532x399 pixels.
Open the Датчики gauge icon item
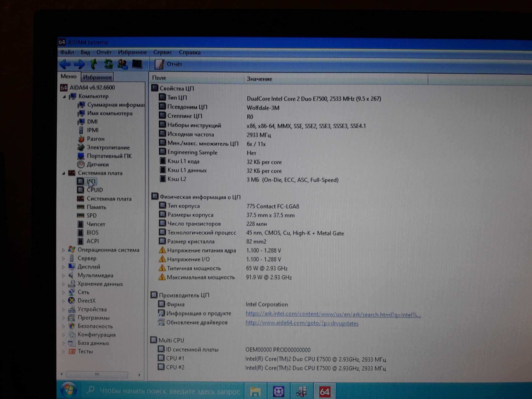pos(93,164)
